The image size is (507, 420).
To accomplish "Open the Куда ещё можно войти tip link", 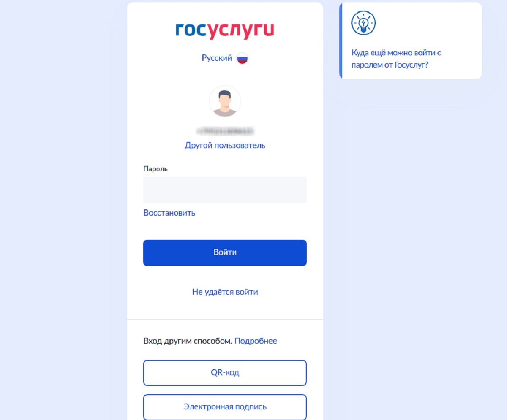I will tap(396, 59).
